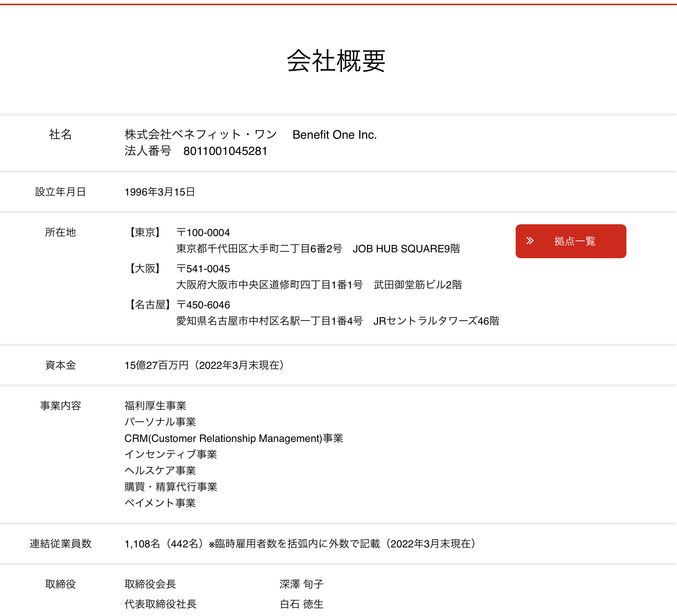
Task: Click Nagoya address JRセントラルタワーズ46階
Action: (x=338, y=321)
